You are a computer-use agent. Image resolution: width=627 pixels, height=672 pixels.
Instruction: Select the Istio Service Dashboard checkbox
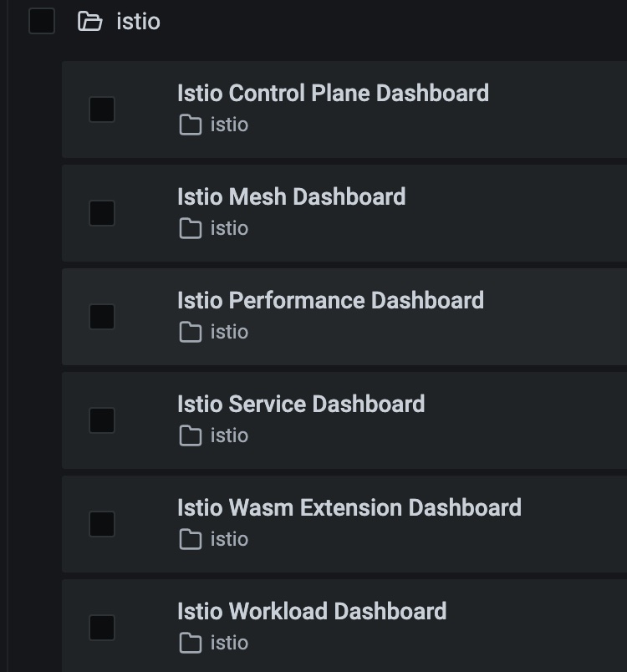tap(102, 420)
